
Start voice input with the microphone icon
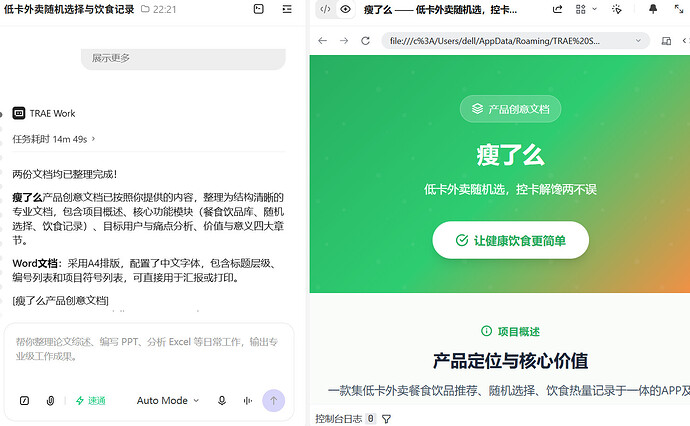222,400
